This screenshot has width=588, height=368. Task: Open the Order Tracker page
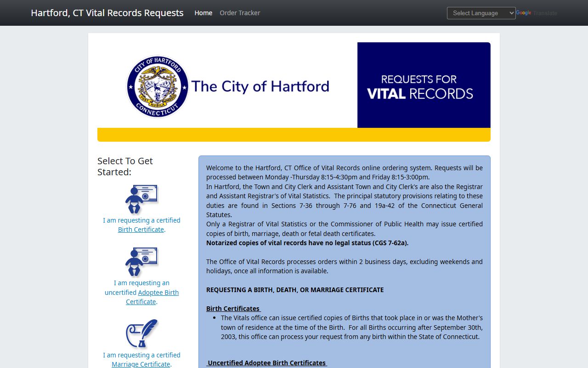240,13
